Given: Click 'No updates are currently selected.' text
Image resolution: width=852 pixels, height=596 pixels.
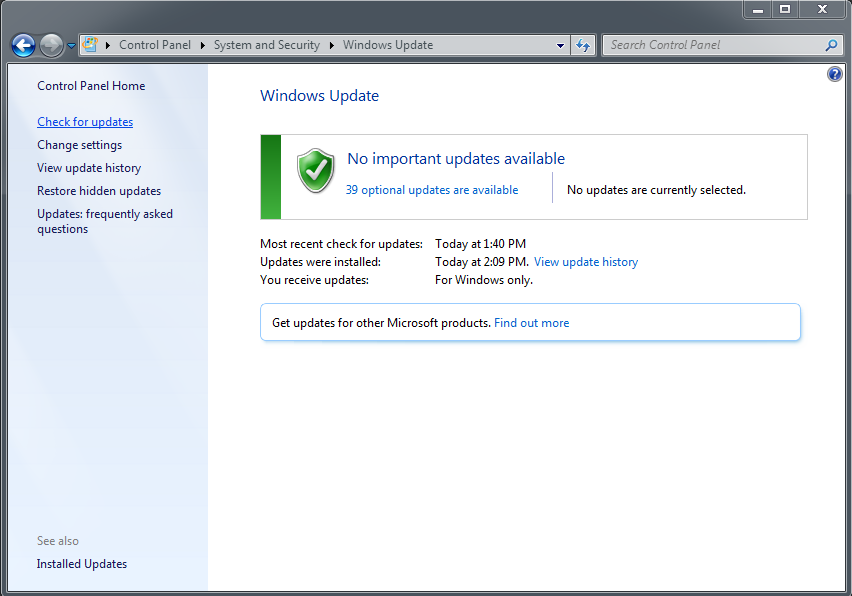Looking at the screenshot, I should coord(656,190).
